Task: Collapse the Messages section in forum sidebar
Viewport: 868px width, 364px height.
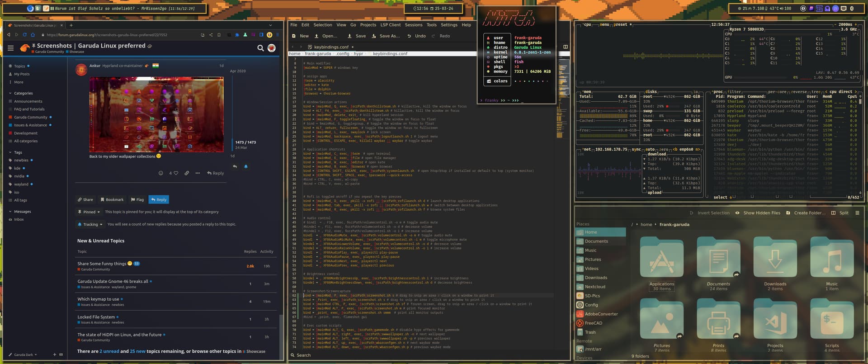Action: point(20,212)
